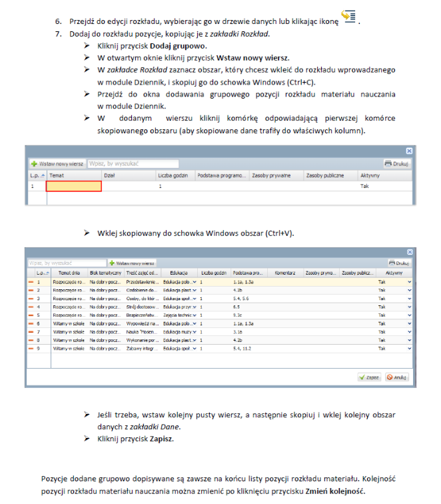
Task: Remove row 1 using its orange minus icon
Action: tap(31, 282)
